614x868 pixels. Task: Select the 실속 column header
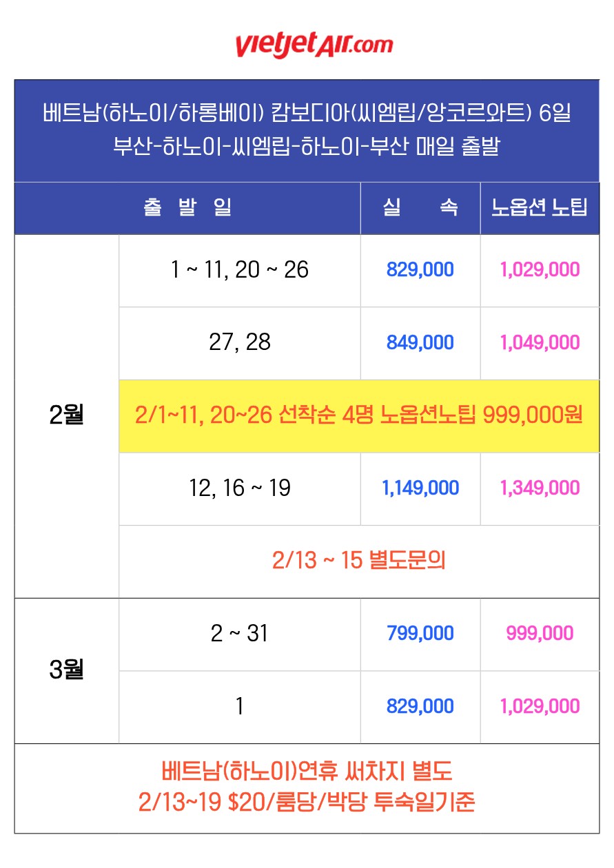click(420, 208)
